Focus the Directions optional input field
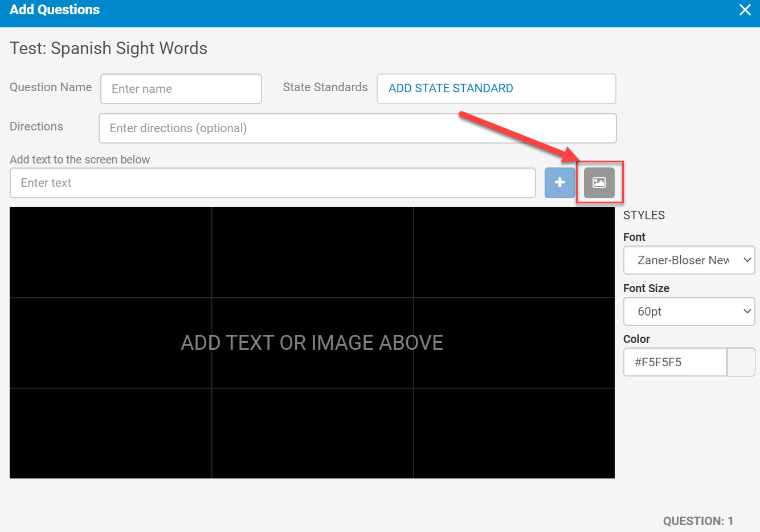Viewport: 760px width, 532px height. [x=358, y=128]
